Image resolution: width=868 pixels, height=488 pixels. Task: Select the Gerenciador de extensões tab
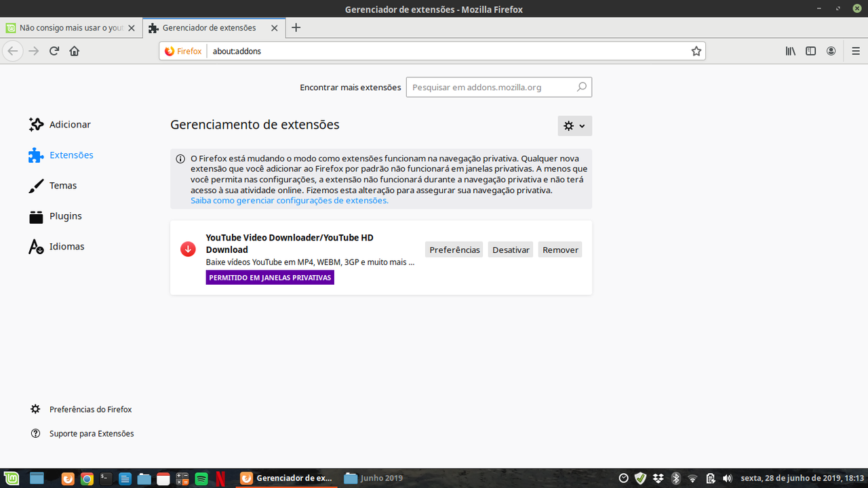214,28
